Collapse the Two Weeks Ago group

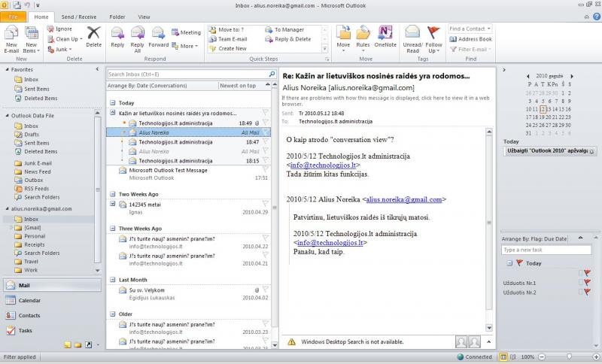pos(112,194)
